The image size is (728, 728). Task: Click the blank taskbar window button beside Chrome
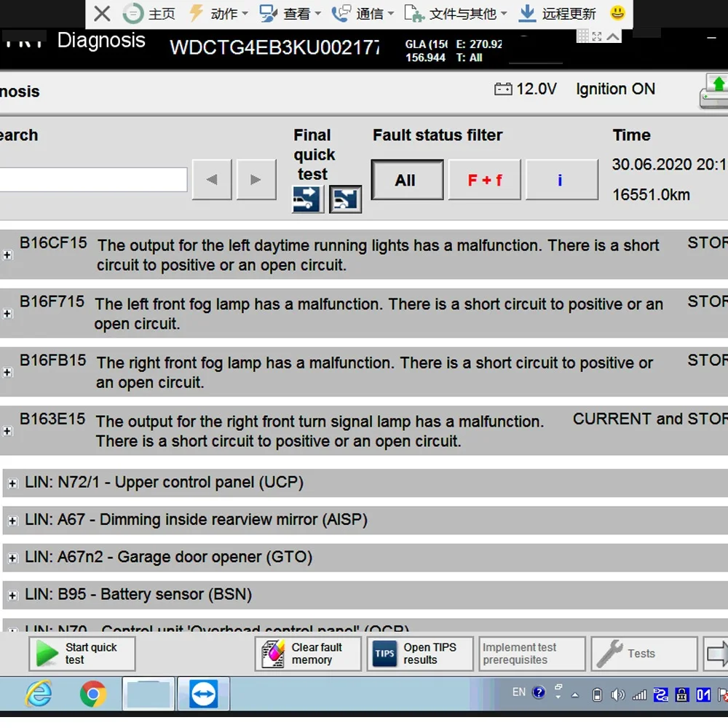click(148, 694)
